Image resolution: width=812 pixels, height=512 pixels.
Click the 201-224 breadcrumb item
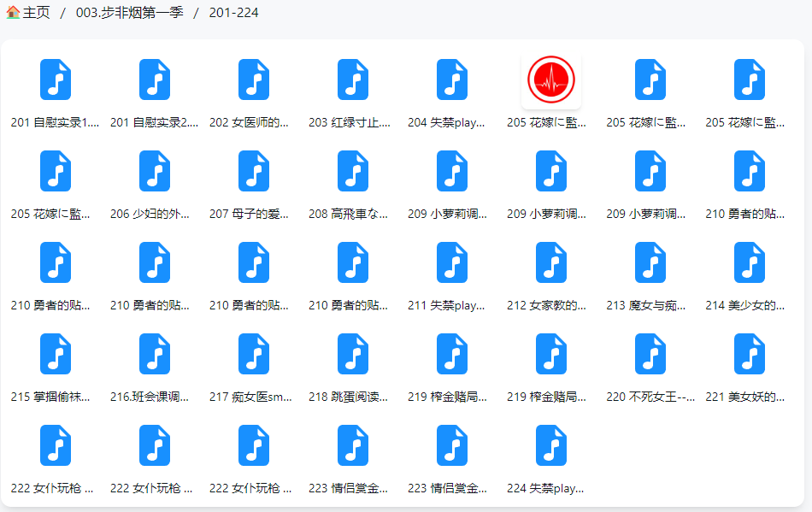pos(233,13)
